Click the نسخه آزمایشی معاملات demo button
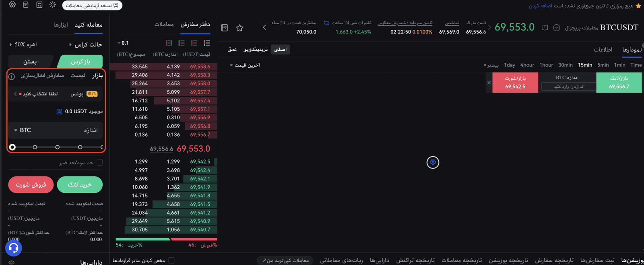The width and height of the screenshot is (644, 265). 92,5
